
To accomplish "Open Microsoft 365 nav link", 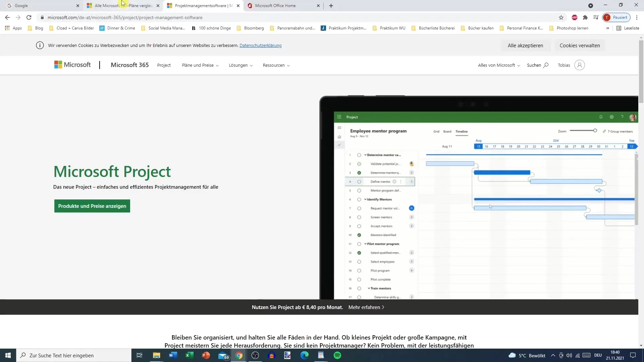I will [130, 65].
